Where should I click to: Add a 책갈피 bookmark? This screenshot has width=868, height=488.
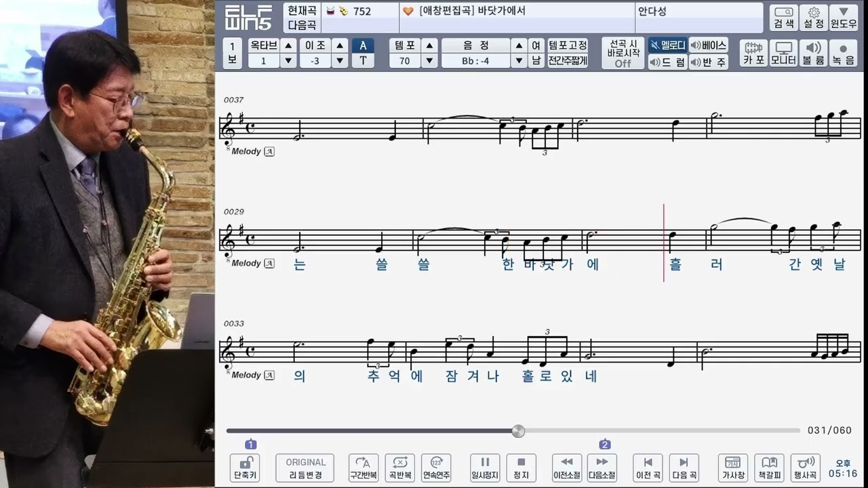tap(769, 468)
